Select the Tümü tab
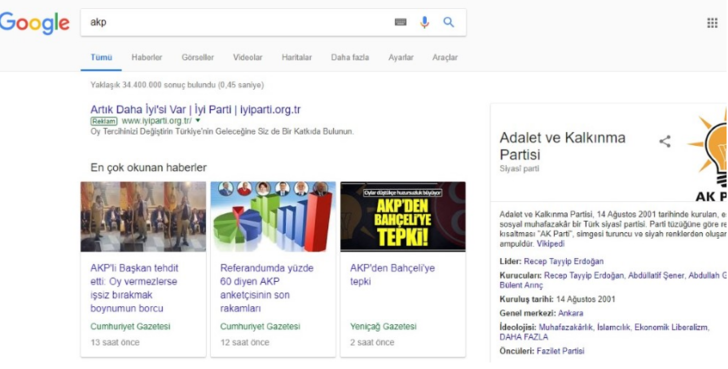This screenshot has height=369, width=728. coord(101,58)
